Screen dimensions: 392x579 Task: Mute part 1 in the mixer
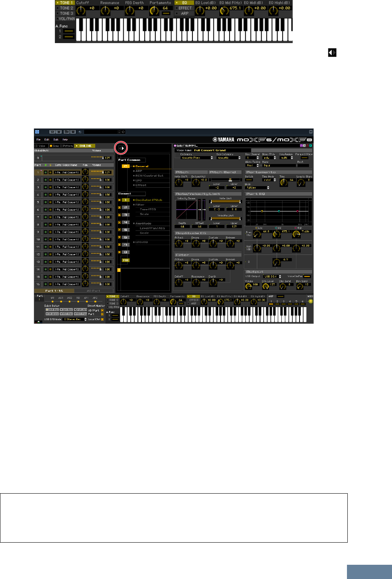[x=45, y=172]
